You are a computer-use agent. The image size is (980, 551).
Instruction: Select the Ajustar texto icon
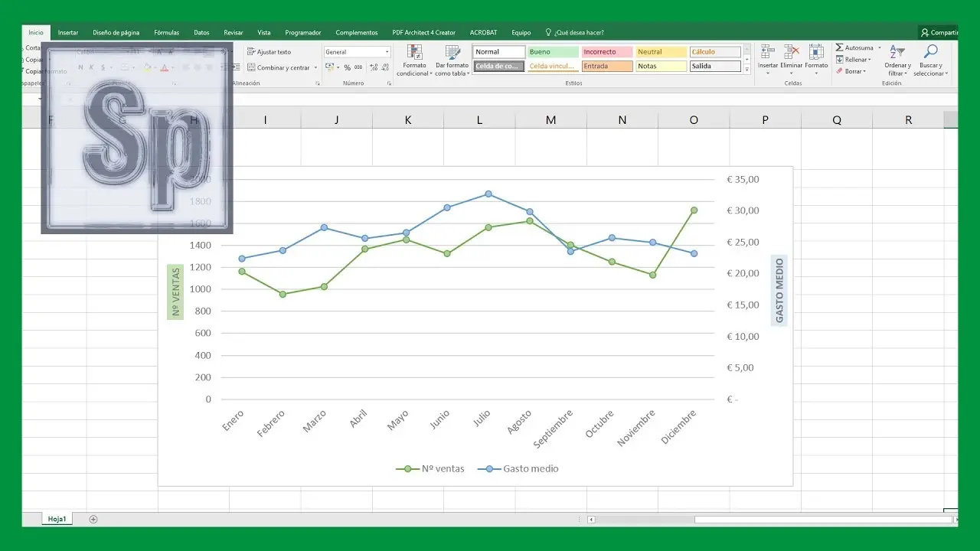pyautogui.click(x=250, y=52)
